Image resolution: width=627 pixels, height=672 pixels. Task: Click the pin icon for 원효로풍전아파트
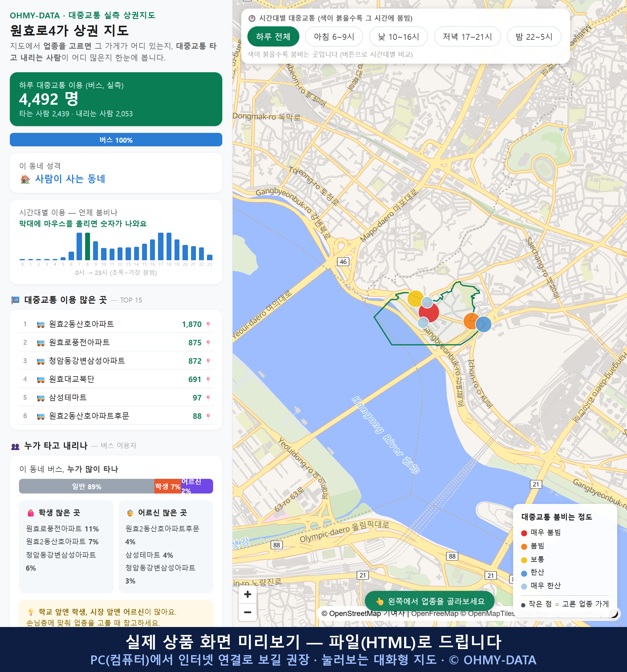pyautogui.click(x=208, y=342)
